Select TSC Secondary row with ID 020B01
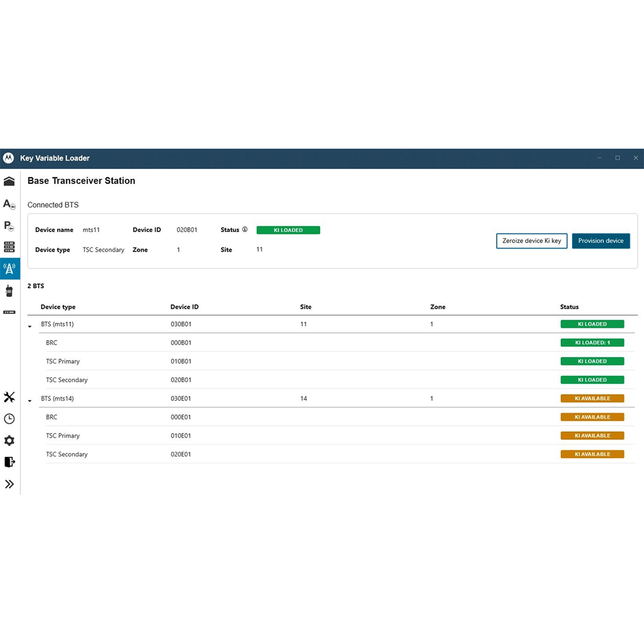 click(x=340, y=380)
